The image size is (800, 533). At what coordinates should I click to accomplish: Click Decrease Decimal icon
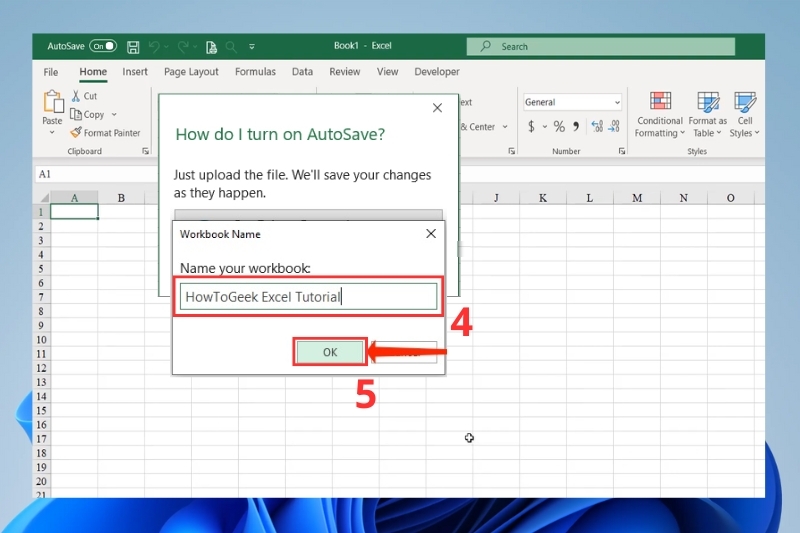[x=614, y=126]
